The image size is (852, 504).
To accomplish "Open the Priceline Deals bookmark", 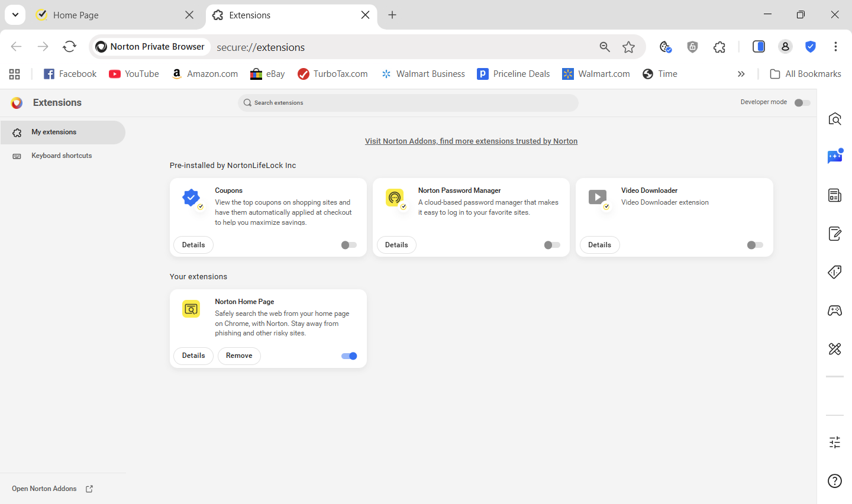I will (x=514, y=74).
